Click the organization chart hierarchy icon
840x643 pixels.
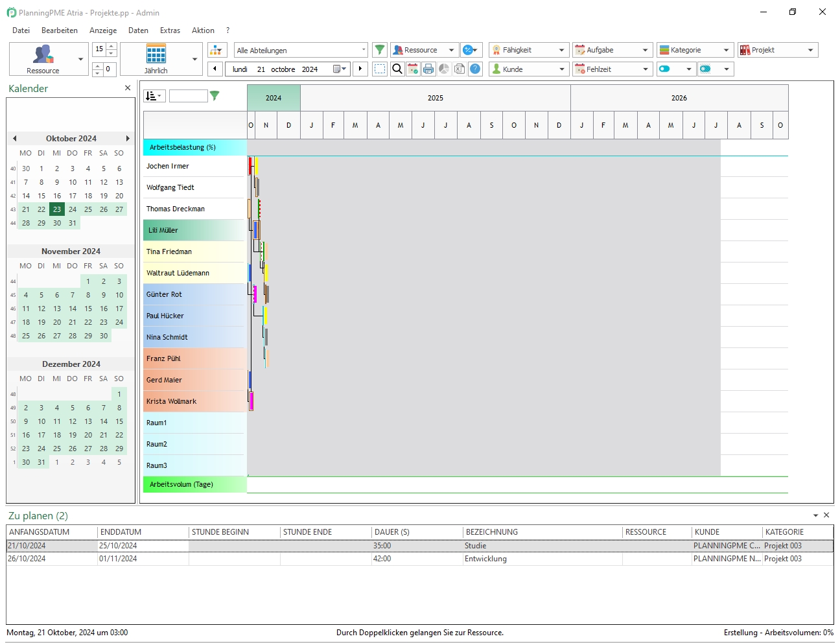pyautogui.click(x=216, y=50)
